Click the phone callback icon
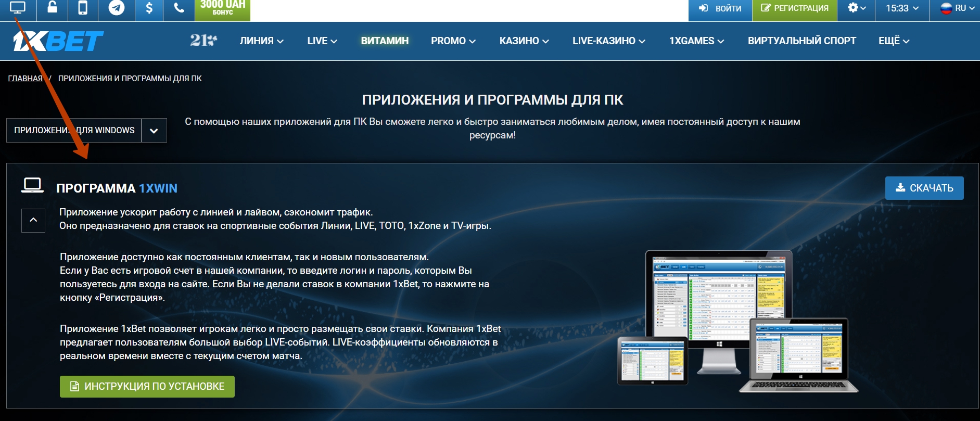This screenshot has width=980, height=421. coord(179,8)
